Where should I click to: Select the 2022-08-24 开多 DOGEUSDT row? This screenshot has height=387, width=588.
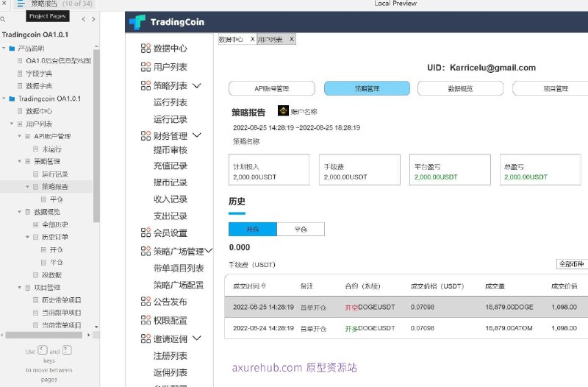click(x=406, y=328)
